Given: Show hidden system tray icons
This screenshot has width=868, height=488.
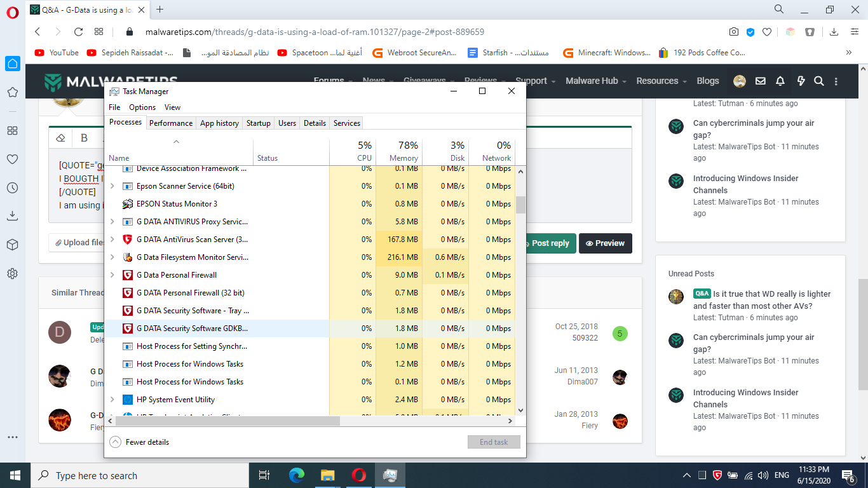Looking at the screenshot, I should pyautogui.click(x=686, y=475).
